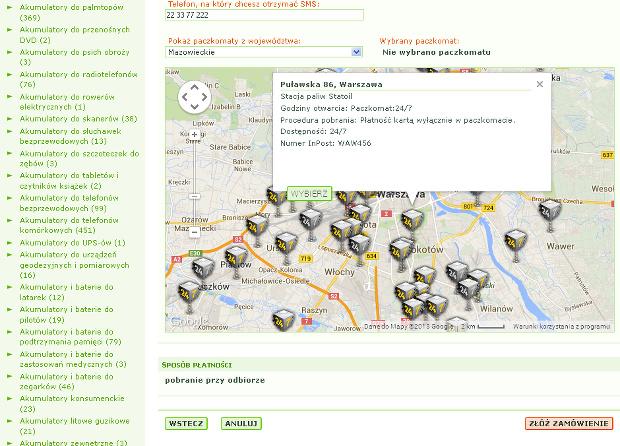Image resolution: width=620 pixels, height=446 pixels.
Task: Open the województwo dropdown showing Mazowieckie
Action: coord(264,52)
